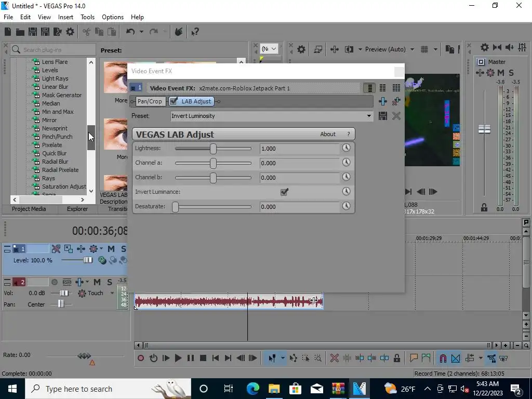
Task: Toggle Auto Crossfades icon
Action: (455, 358)
